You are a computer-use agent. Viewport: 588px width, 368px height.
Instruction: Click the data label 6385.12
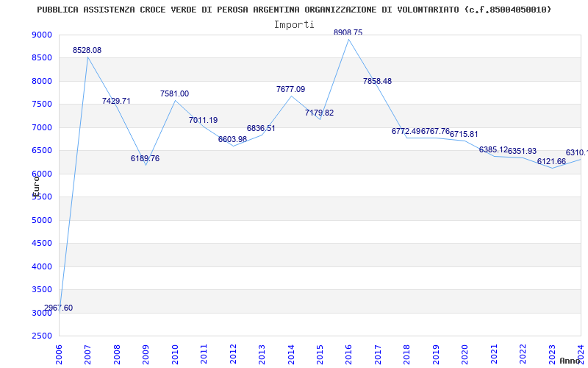(x=493, y=149)
